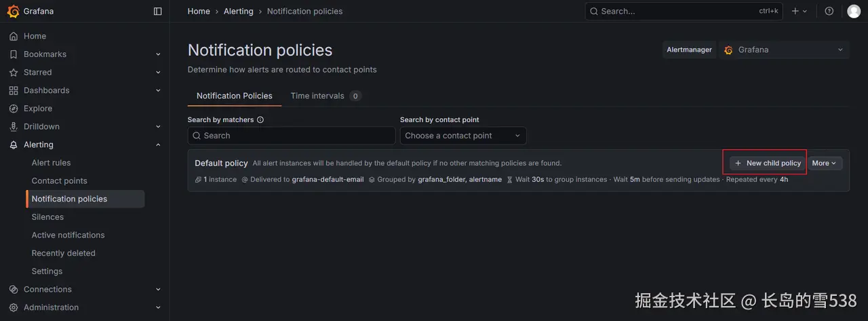868x321 pixels.
Task: Go to Alerting breadcrumb link
Action: tap(238, 11)
